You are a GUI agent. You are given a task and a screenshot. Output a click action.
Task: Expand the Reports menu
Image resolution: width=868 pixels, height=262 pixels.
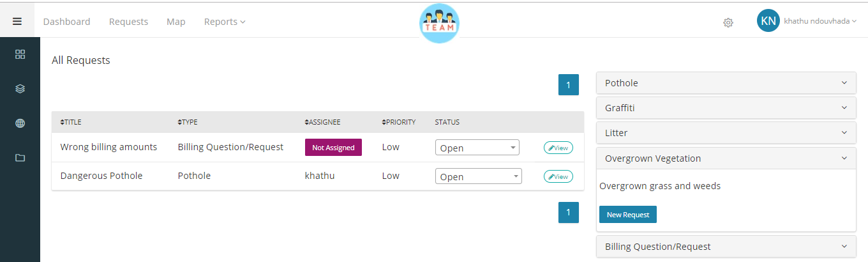point(225,22)
